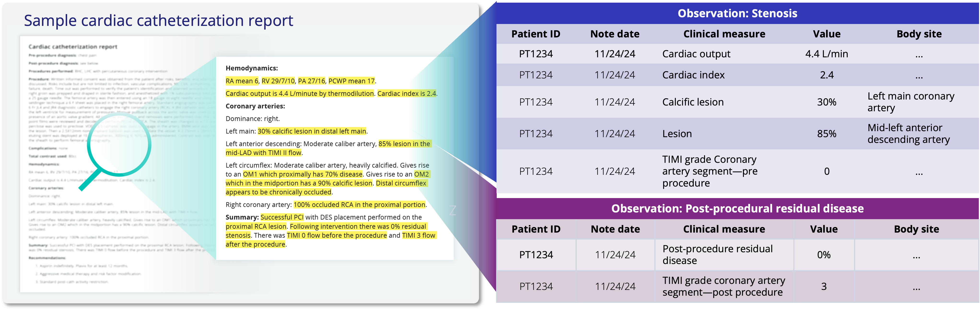Click highlighted '30% calcific lesion in distal left main'
This screenshot has height=311, width=980.
(312, 131)
